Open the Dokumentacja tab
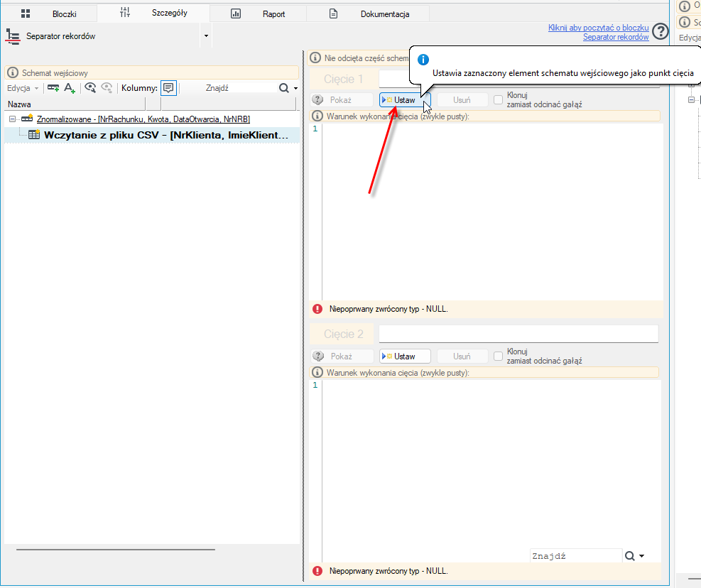The image size is (701, 588). click(369, 14)
